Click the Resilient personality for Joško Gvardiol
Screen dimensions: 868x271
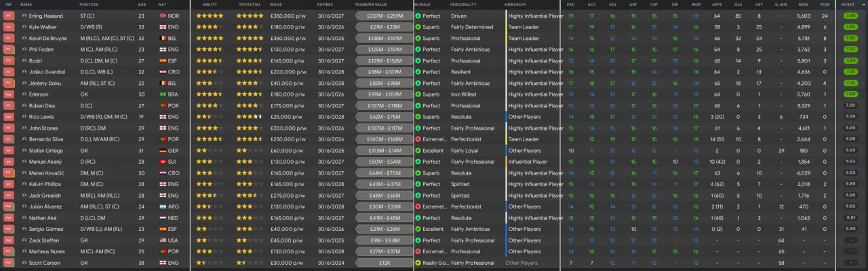(x=460, y=72)
